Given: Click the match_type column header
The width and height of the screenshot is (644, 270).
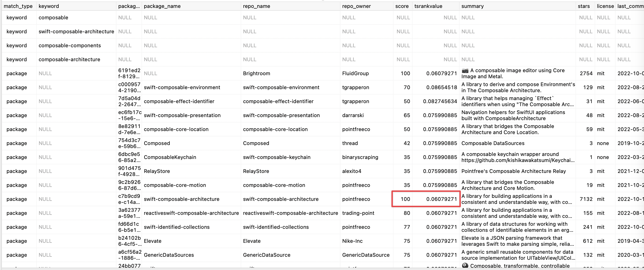Looking at the screenshot, I should pyautogui.click(x=18, y=6).
